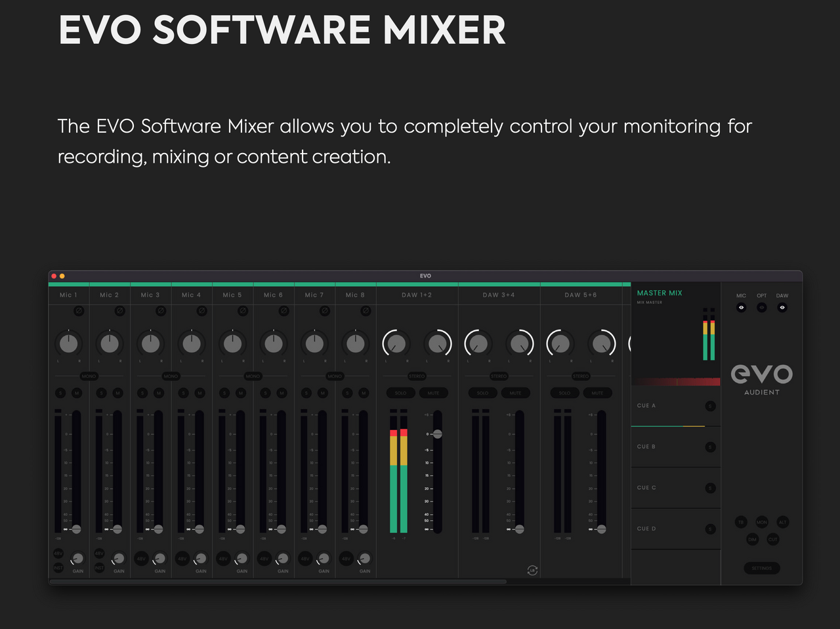Screen dimensions: 840x629
Task: Toggle visibility of the OPT channels
Action: pyautogui.click(x=762, y=307)
